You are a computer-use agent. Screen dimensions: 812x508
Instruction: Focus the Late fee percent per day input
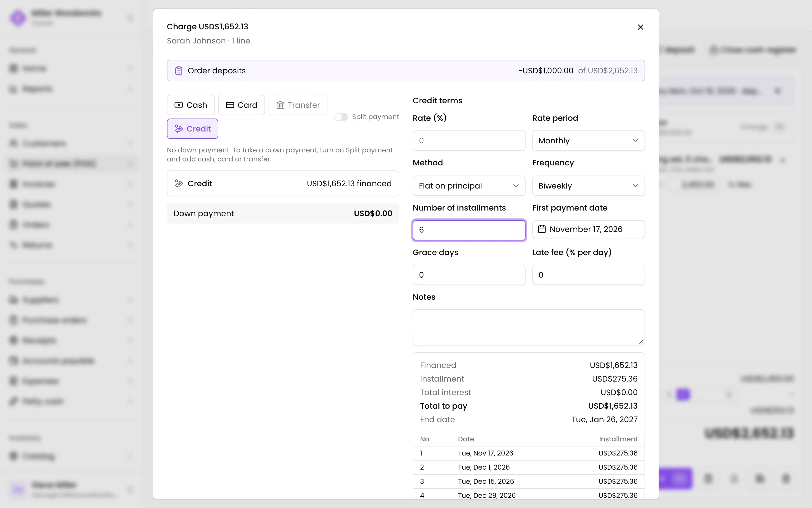(588, 275)
